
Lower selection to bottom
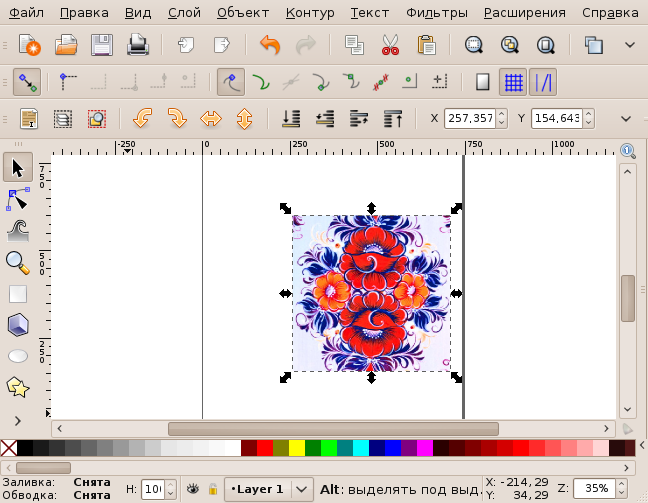pos(291,119)
